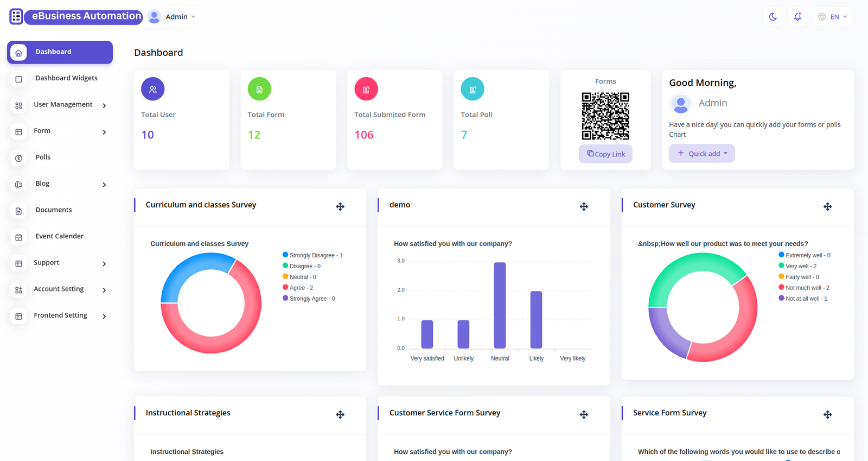Click the move icon on the demo widget

pos(584,206)
